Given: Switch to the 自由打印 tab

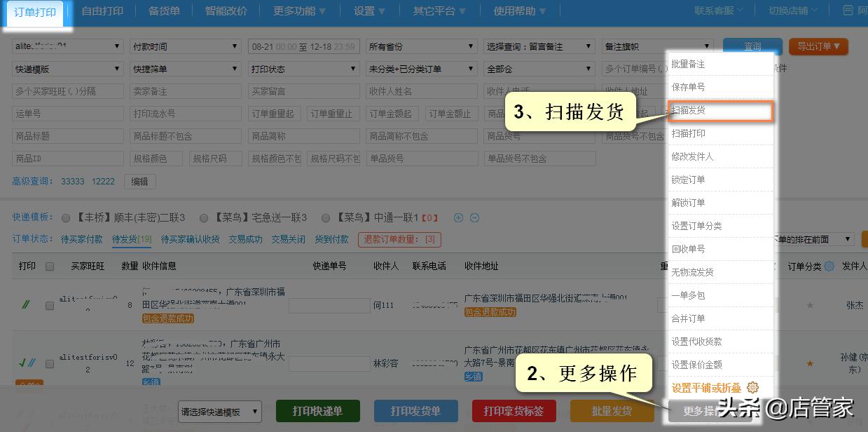Looking at the screenshot, I should [x=102, y=11].
